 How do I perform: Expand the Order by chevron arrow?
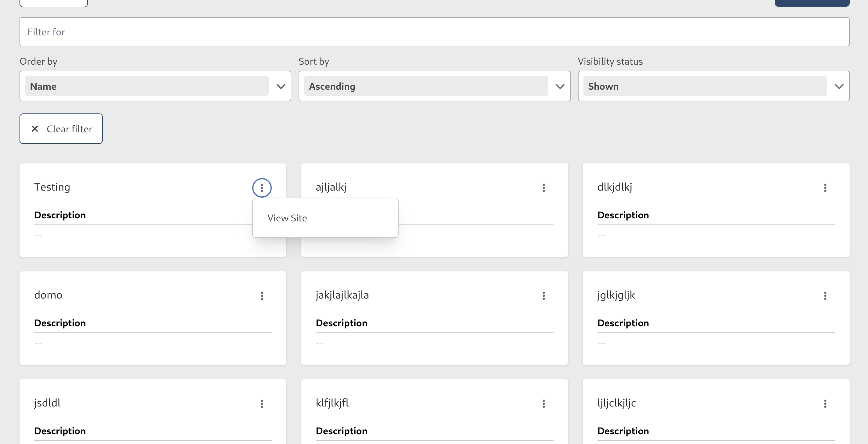pyautogui.click(x=281, y=87)
